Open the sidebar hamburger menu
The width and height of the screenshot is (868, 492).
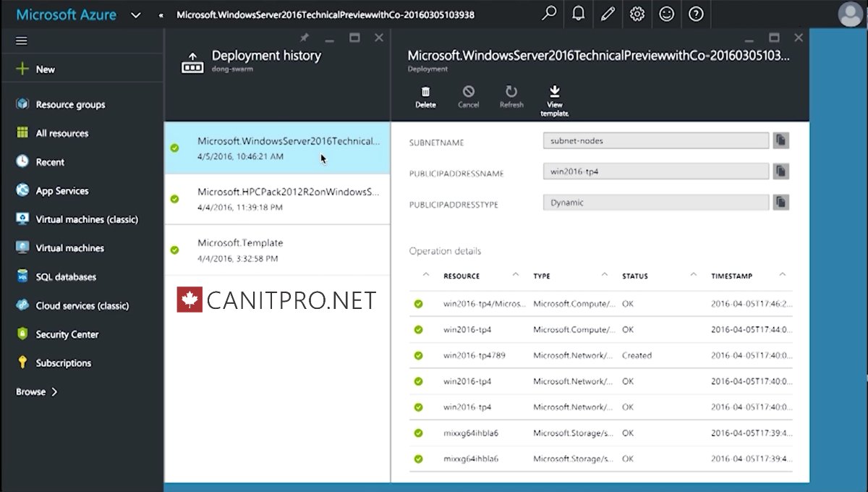(21, 40)
